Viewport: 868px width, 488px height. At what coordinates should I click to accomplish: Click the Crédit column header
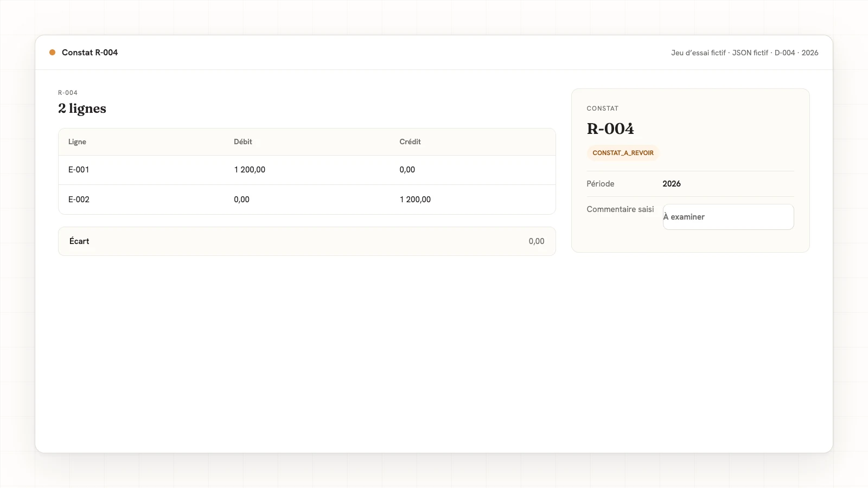coord(410,142)
